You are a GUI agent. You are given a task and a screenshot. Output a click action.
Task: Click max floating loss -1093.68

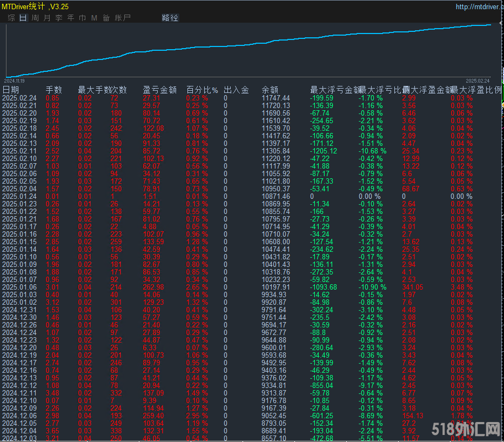coord(324,287)
